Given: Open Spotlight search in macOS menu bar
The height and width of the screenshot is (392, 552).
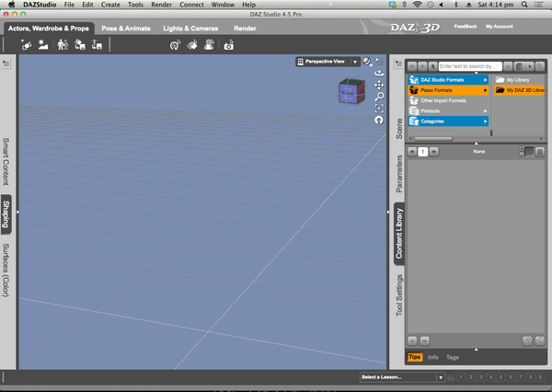Looking at the screenshot, I should click(x=524, y=5).
